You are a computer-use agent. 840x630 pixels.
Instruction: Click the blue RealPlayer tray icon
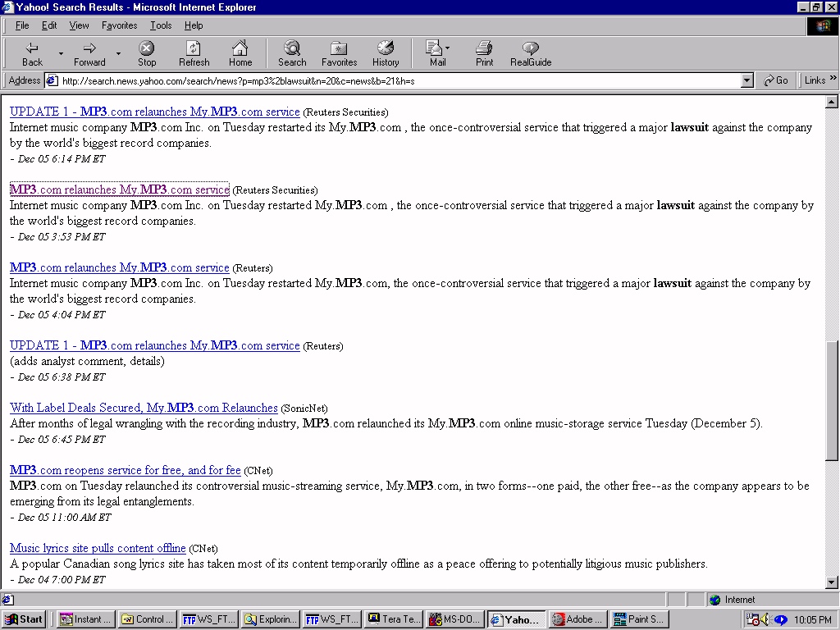tap(781, 620)
